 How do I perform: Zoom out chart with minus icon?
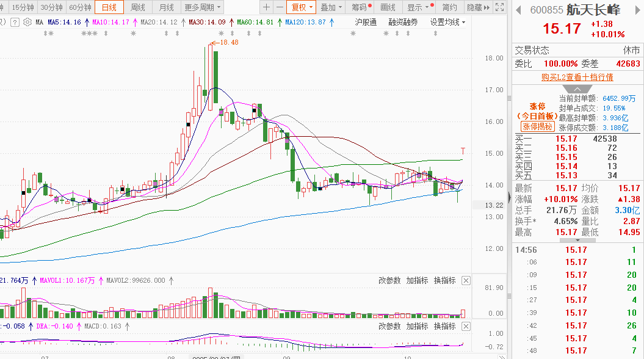click(280, 7)
